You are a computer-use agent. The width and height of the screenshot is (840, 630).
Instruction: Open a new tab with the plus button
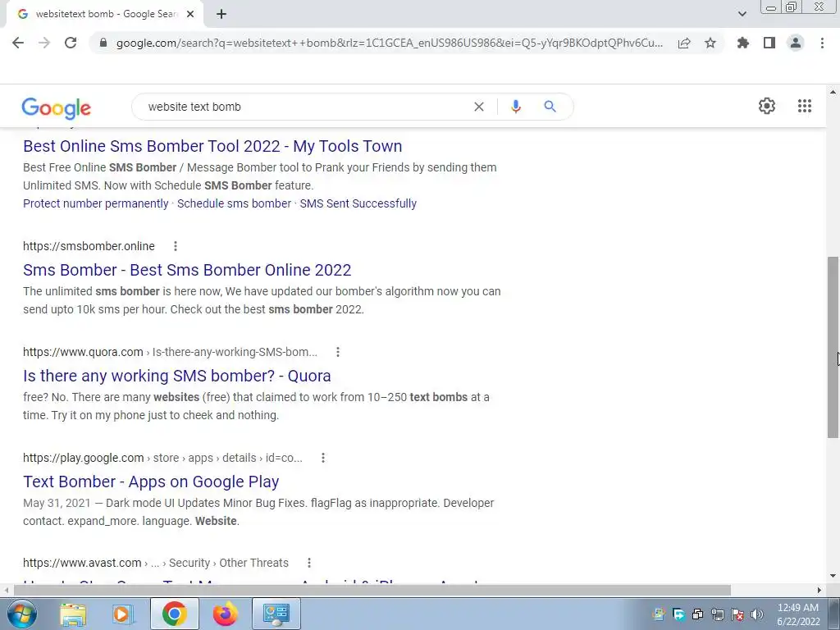pyautogui.click(x=221, y=15)
